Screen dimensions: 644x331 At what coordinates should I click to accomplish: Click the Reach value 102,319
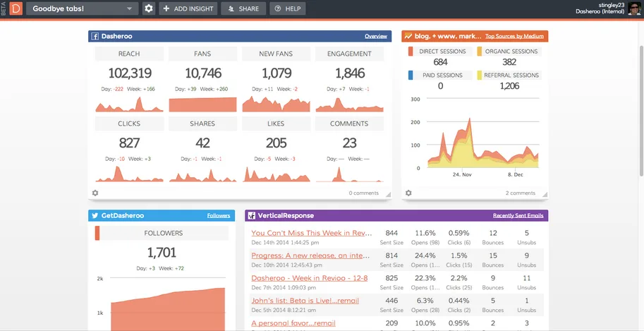(x=129, y=73)
